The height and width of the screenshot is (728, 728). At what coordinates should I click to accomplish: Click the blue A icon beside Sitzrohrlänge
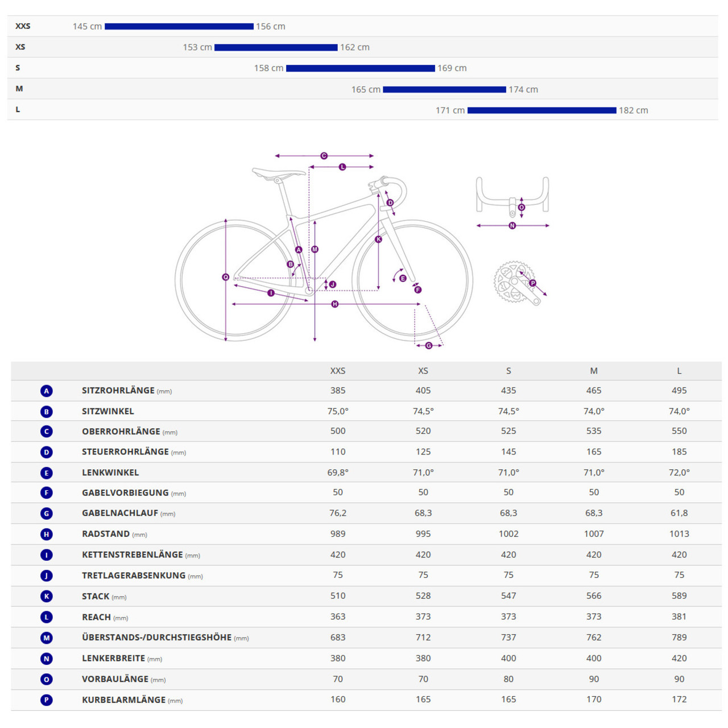coord(47,391)
